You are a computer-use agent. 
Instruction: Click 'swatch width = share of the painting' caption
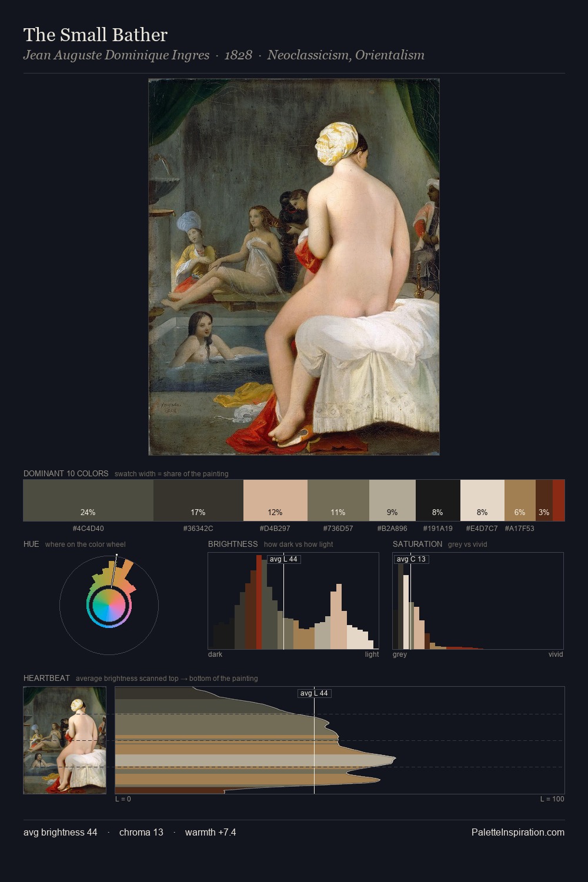point(172,474)
